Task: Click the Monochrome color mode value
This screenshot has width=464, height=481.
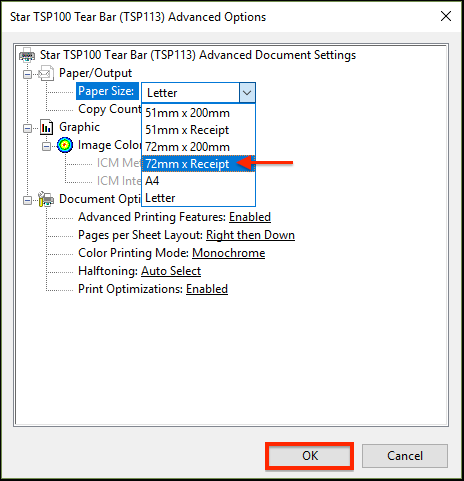Action: (228, 253)
